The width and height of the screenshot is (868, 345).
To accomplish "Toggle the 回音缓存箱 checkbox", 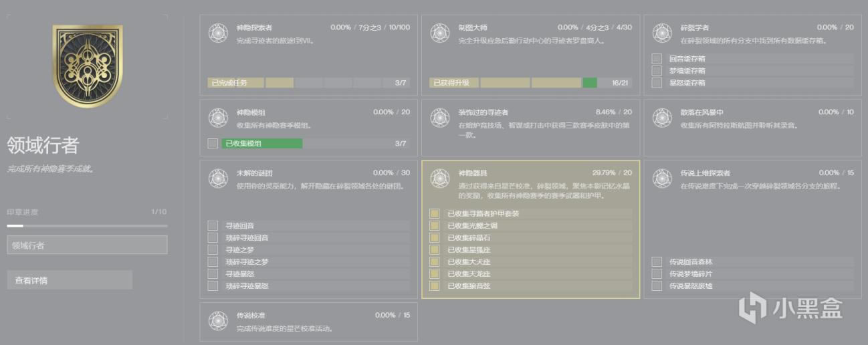I will 657,59.
